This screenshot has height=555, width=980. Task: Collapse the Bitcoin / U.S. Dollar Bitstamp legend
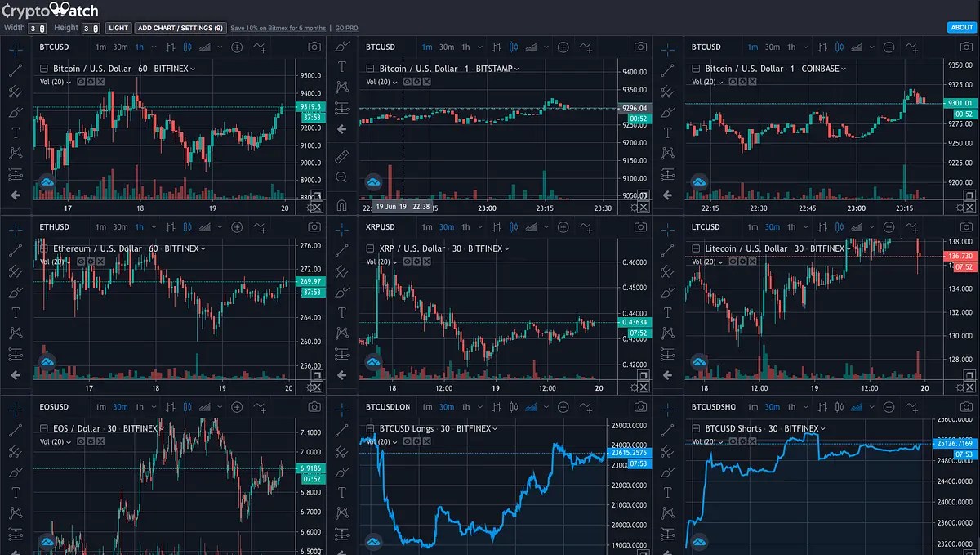tap(370, 69)
